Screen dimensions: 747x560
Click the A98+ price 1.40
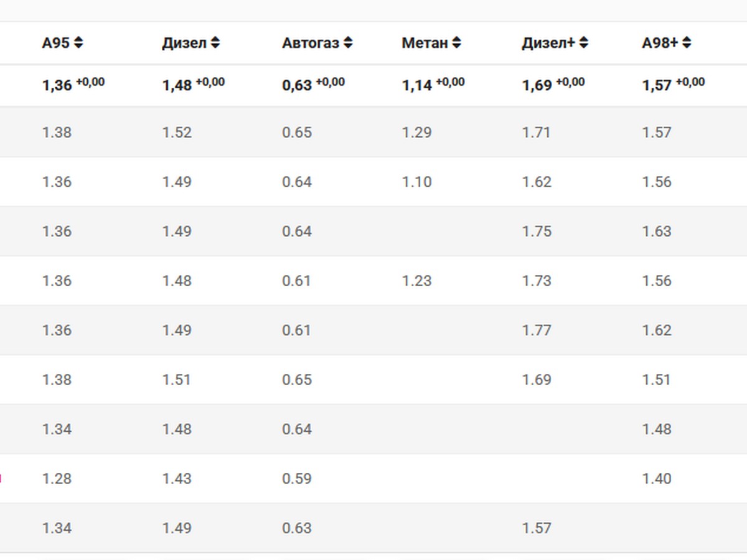[x=657, y=478]
